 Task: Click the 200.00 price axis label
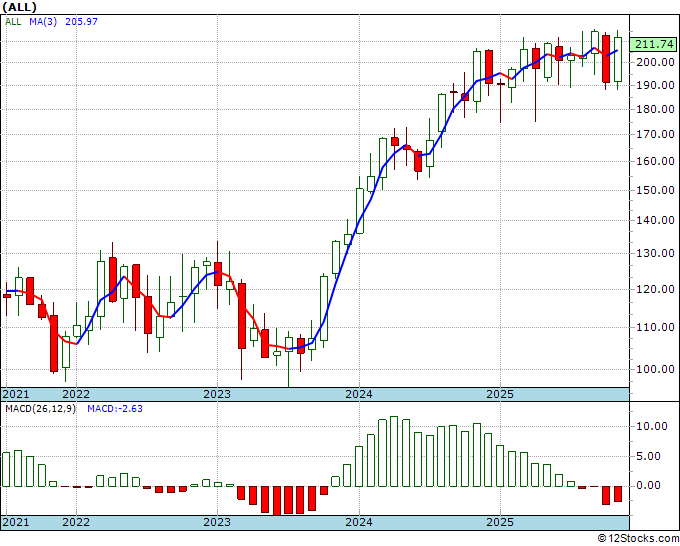coord(655,62)
